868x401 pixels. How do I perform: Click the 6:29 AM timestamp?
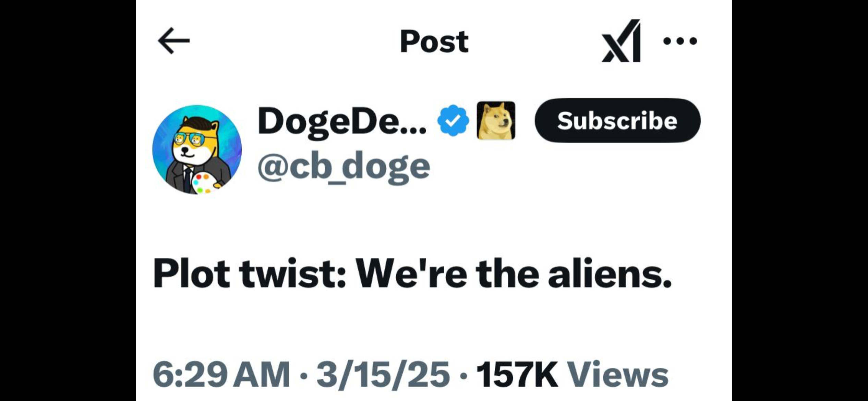click(x=221, y=375)
